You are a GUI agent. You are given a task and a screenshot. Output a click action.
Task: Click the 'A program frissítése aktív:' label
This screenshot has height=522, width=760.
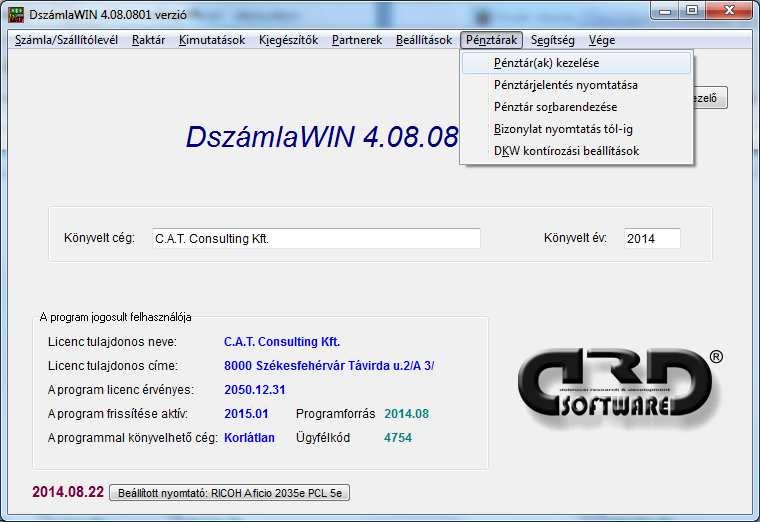pos(118,414)
